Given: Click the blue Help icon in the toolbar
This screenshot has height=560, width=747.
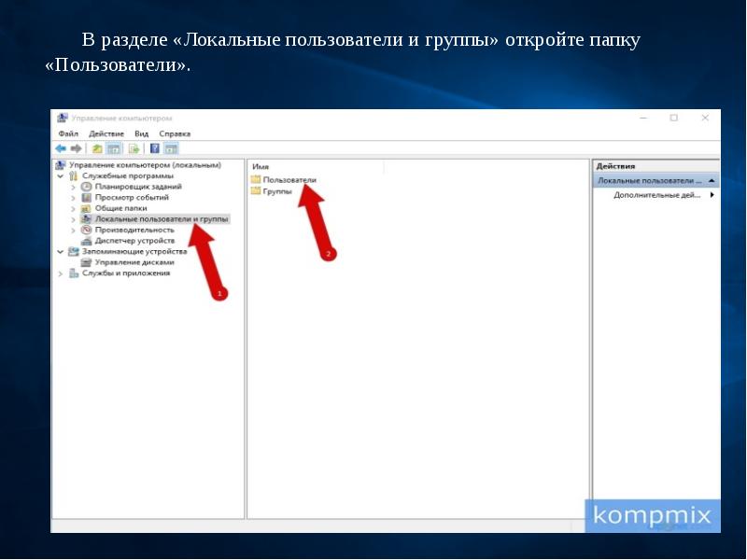Looking at the screenshot, I should (x=154, y=148).
